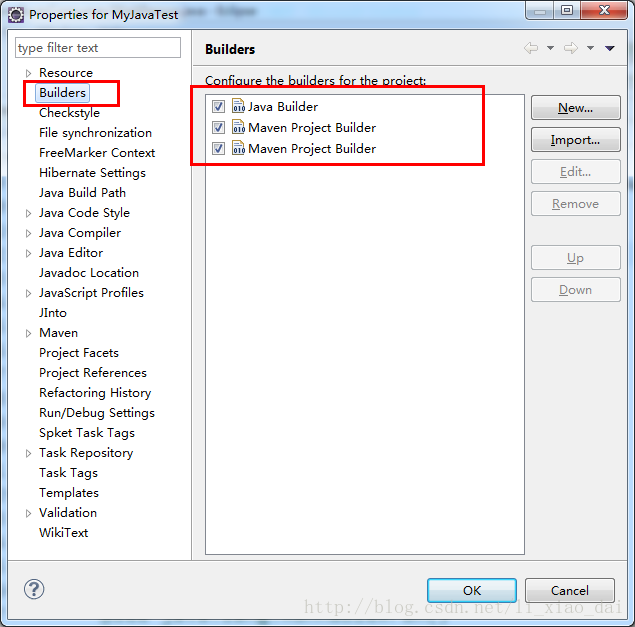Select JavaScript Profiles label
This screenshot has width=635, height=627.
point(91,292)
